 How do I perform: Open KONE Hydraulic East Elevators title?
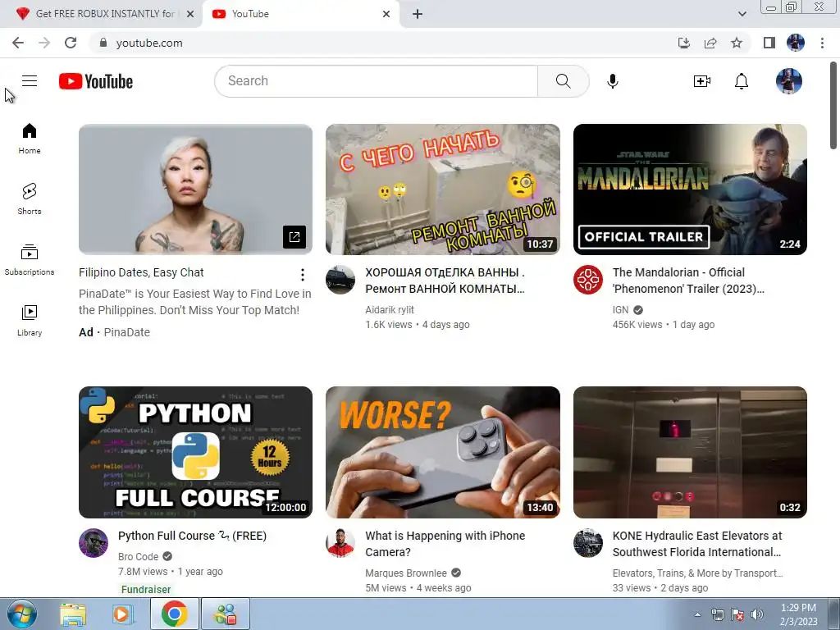(x=697, y=544)
